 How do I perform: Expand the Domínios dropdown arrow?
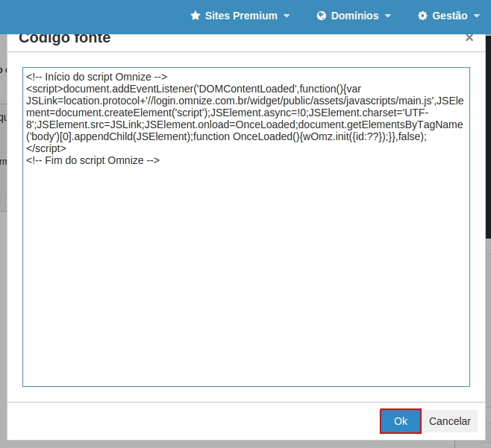388,16
